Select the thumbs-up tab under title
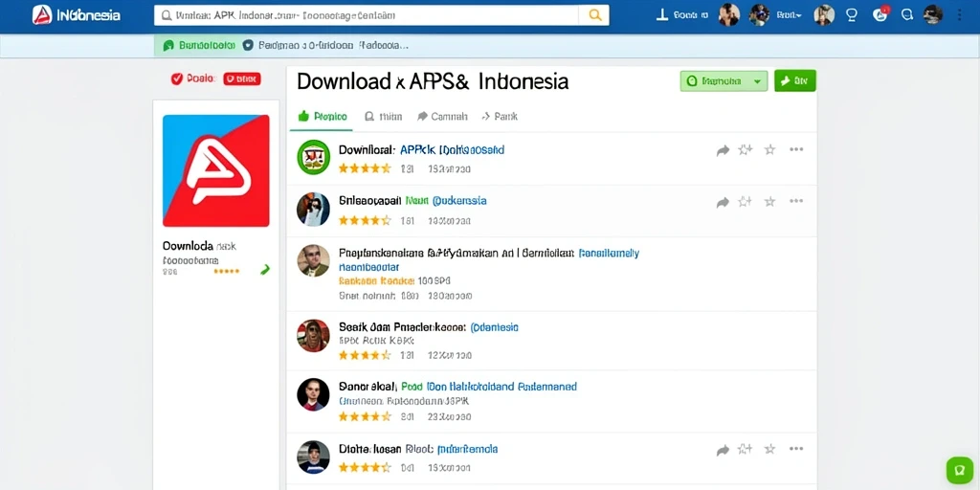The height and width of the screenshot is (490, 980). coord(322,116)
